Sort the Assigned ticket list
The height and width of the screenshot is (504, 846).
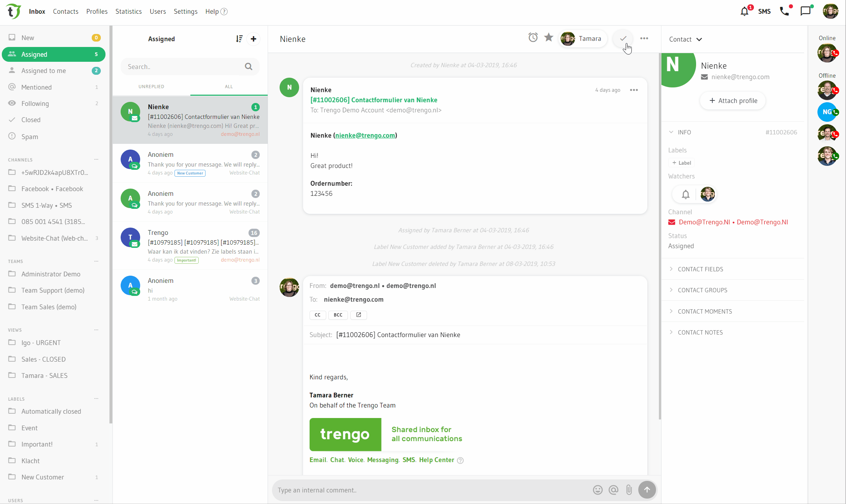point(239,39)
